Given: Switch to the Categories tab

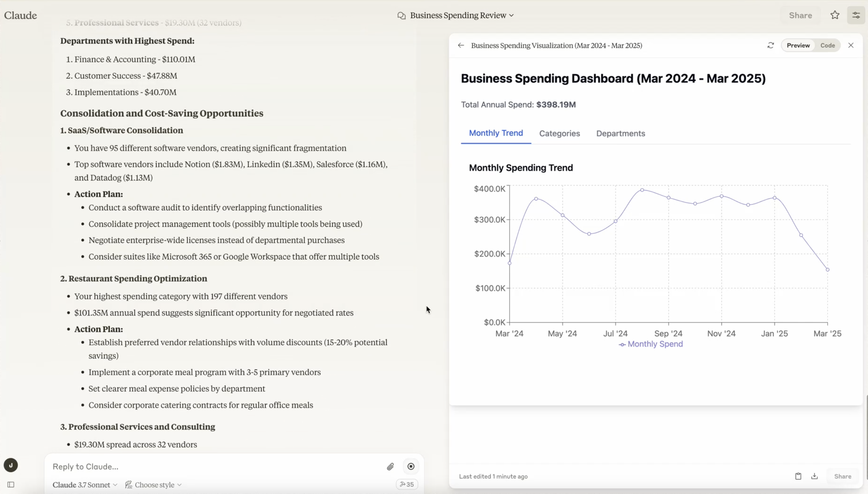Looking at the screenshot, I should (x=559, y=133).
